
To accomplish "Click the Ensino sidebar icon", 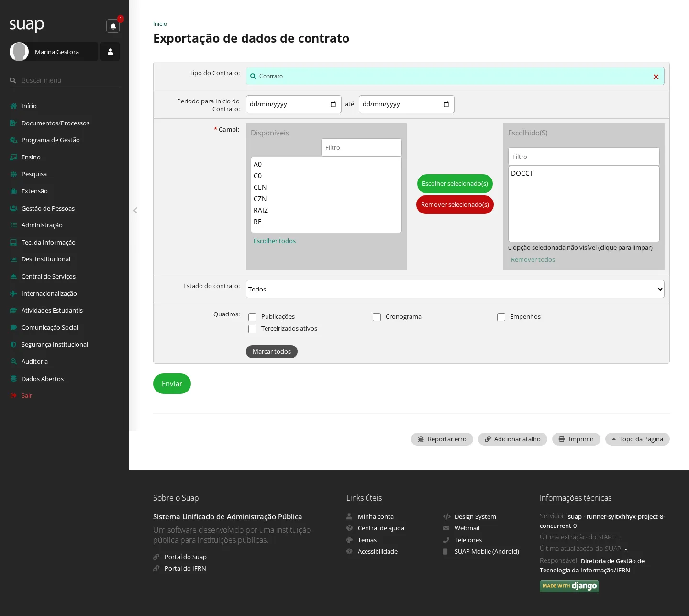I will [13, 157].
